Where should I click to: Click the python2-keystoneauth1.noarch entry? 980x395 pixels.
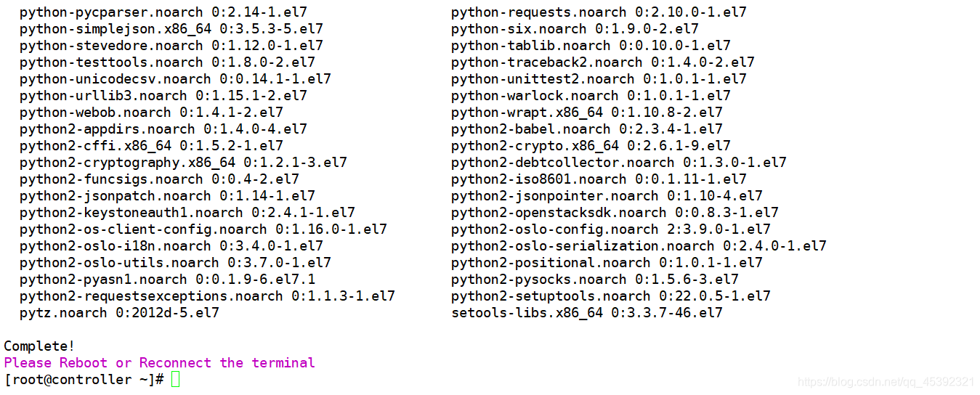click(187, 213)
